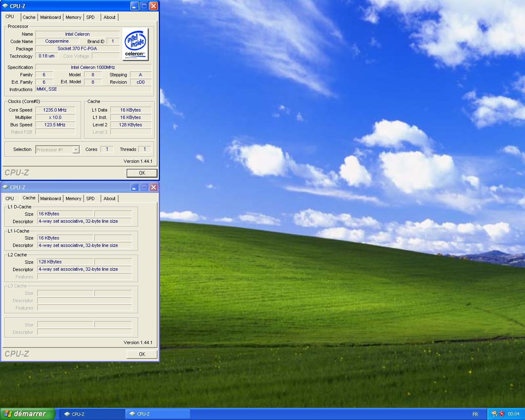
Task: Click the empty L2 Cache Features field
Action: 84,276
